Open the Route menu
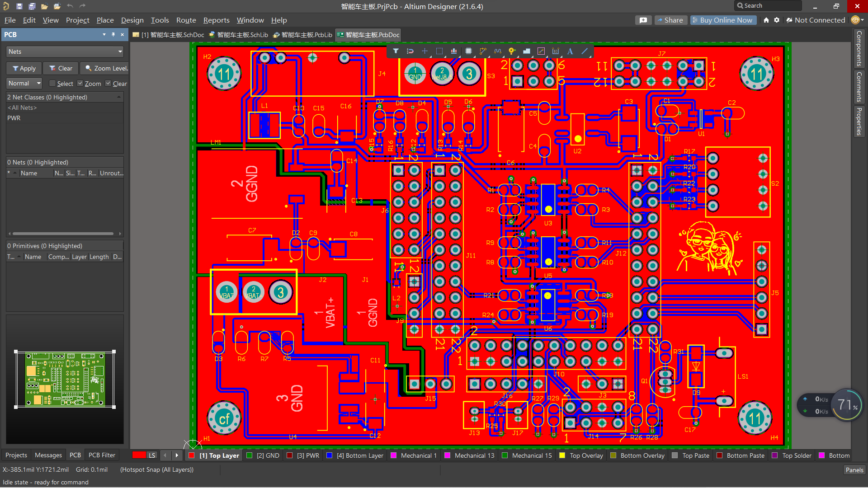 pyautogui.click(x=186, y=20)
